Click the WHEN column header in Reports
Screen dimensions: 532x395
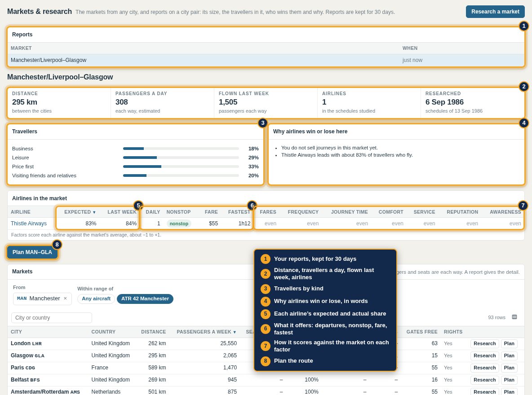410,48
